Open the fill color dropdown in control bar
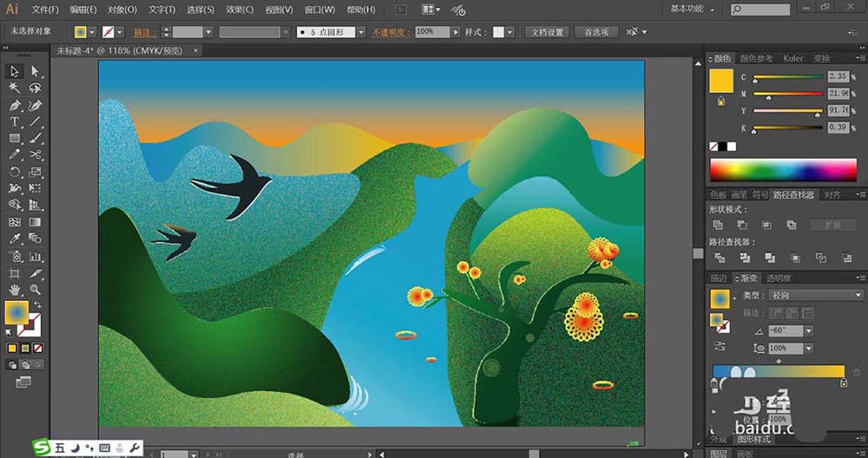The height and width of the screenshot is (458, 868). pos(92,33)
